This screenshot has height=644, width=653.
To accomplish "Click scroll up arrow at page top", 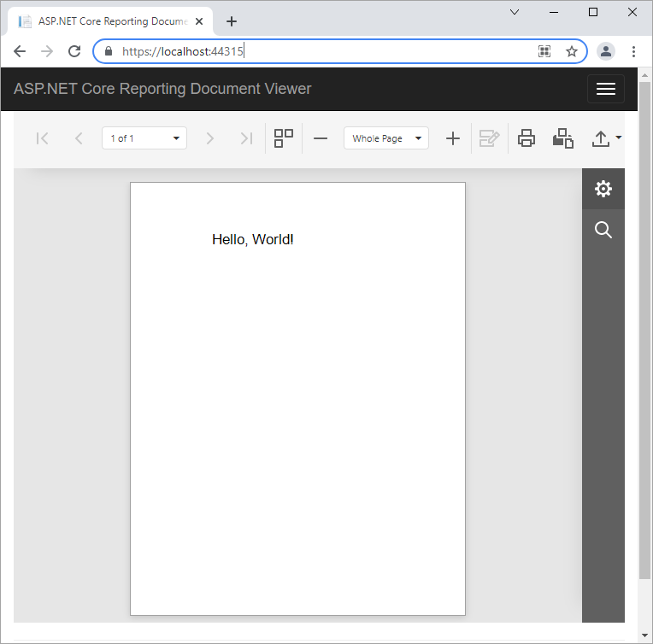I will 644,75.
